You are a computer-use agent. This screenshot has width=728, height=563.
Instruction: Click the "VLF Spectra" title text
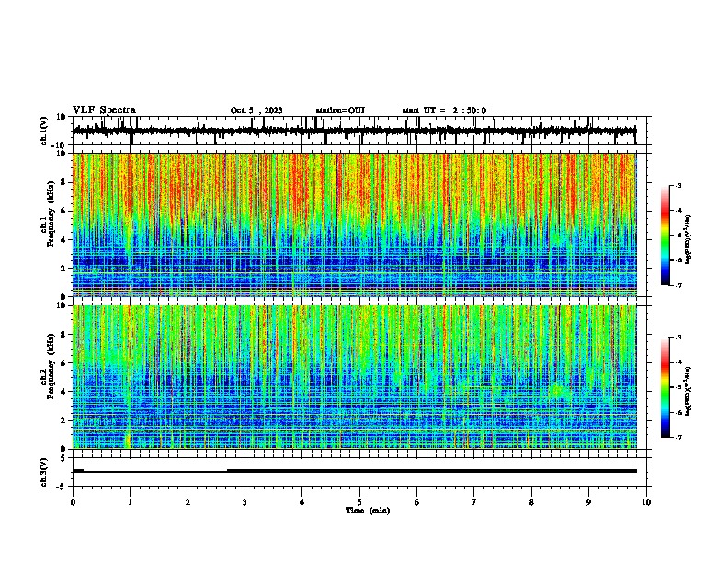pos(104,110)
